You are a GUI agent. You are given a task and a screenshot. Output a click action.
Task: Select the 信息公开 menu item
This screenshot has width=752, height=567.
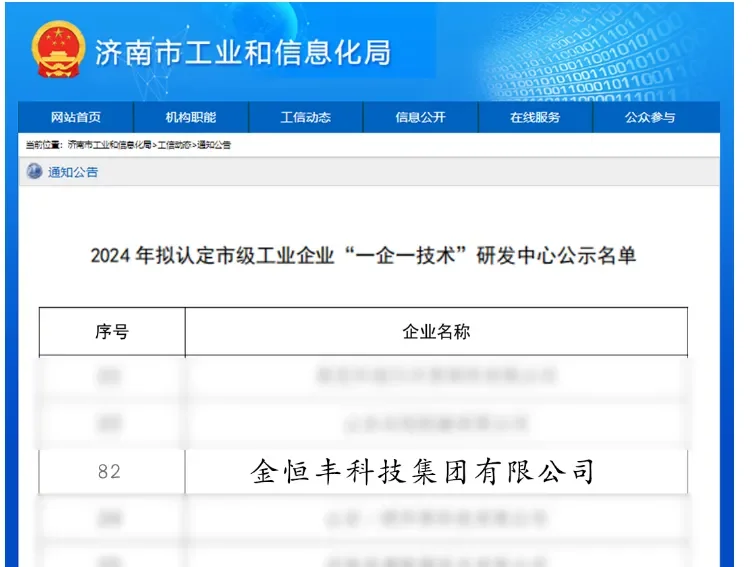421,117
